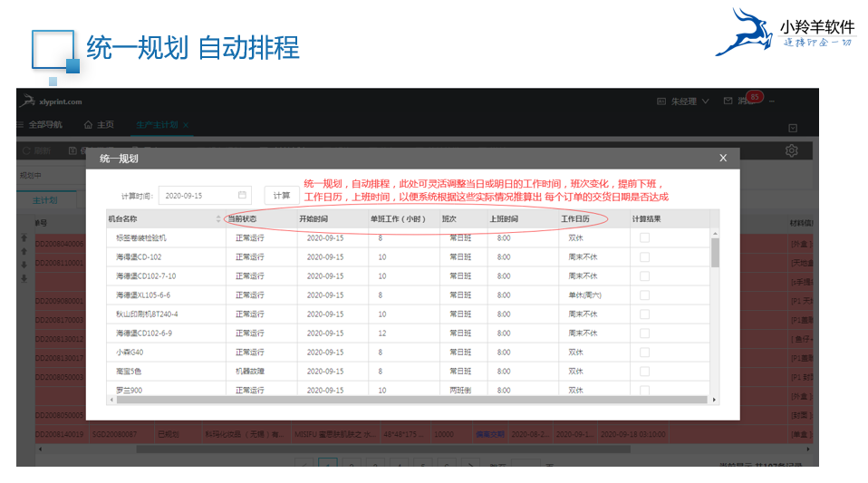
Task: Click the 计算时间 date field
Action: [x=205, y=196]
